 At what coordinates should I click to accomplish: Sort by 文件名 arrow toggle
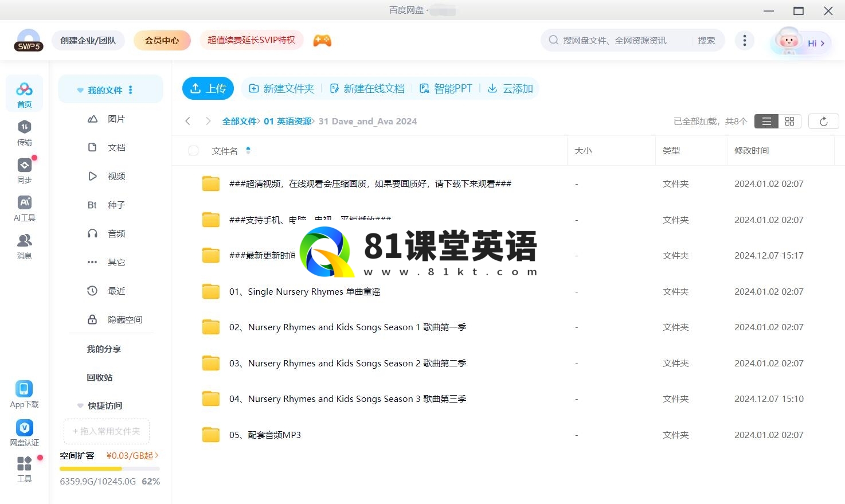click(248, 150)
